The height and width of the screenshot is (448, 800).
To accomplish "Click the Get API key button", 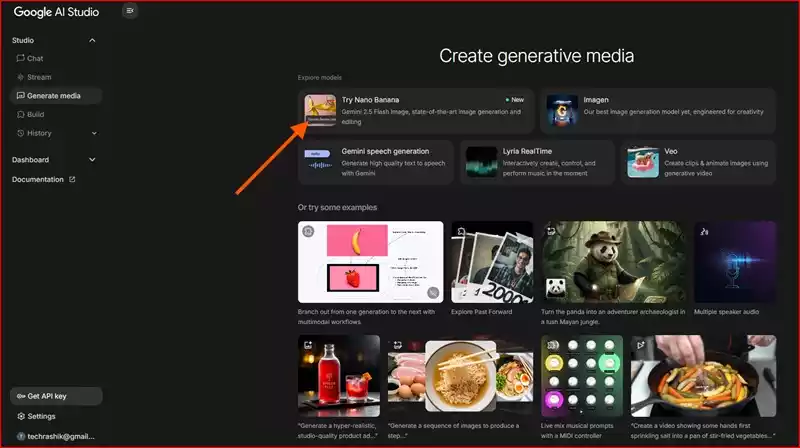I will click(56, 396).
